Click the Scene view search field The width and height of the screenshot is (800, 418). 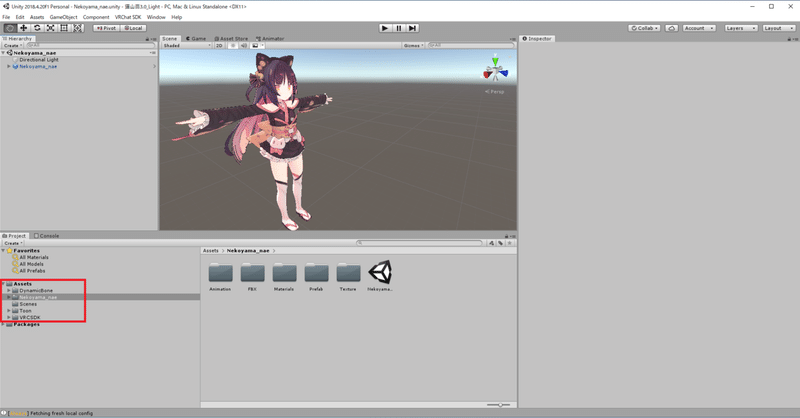click(x=471, y=45)
